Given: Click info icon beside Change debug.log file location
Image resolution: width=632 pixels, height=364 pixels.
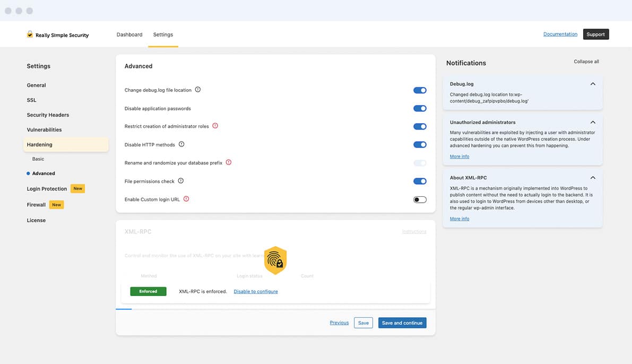Looking at the screenshot, I should pos(198,90).
